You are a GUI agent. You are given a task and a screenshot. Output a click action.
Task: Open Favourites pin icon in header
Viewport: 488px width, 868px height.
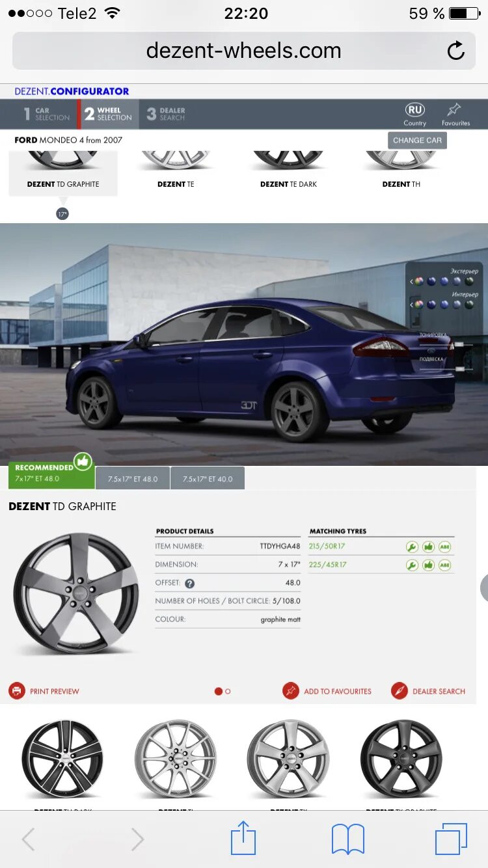pyautogui.click(x=454, y=109)
